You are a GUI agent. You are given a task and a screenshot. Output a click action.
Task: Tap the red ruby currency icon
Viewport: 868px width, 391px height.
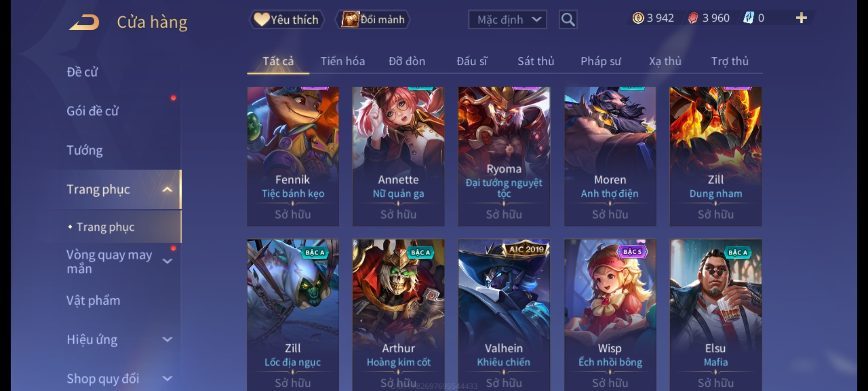(693, 18)
